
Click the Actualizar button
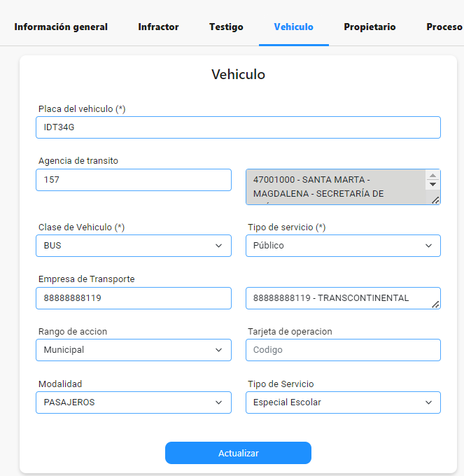coord(238,453)
